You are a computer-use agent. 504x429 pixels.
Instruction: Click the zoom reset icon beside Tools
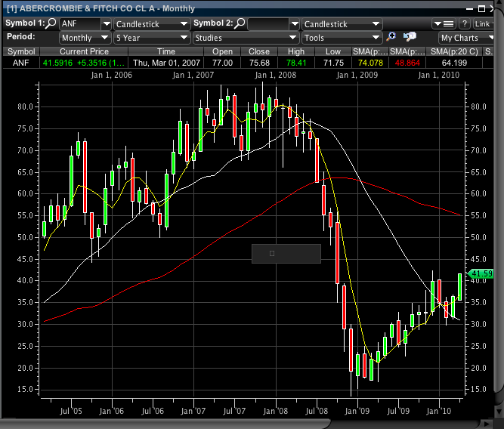point(410,36)
